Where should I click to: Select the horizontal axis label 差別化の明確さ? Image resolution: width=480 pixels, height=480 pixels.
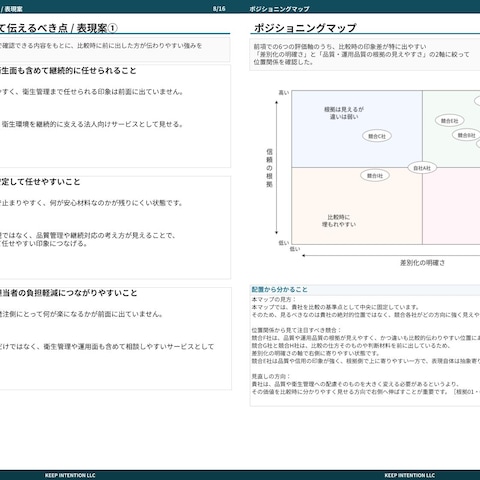[422, 263]
